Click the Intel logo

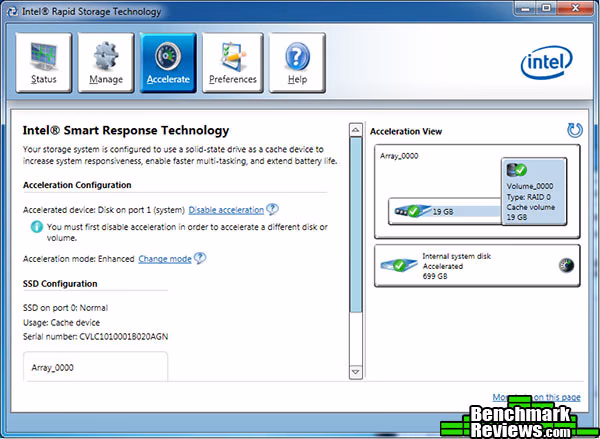546,62
